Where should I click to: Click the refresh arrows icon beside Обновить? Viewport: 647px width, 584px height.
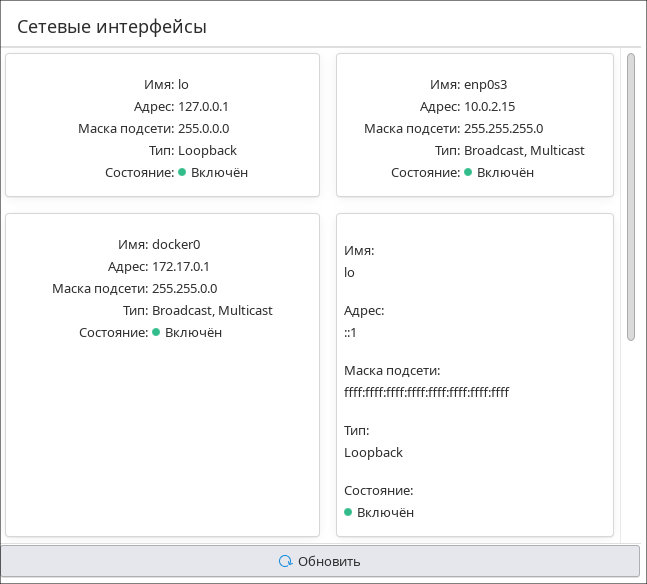[285, 561]
